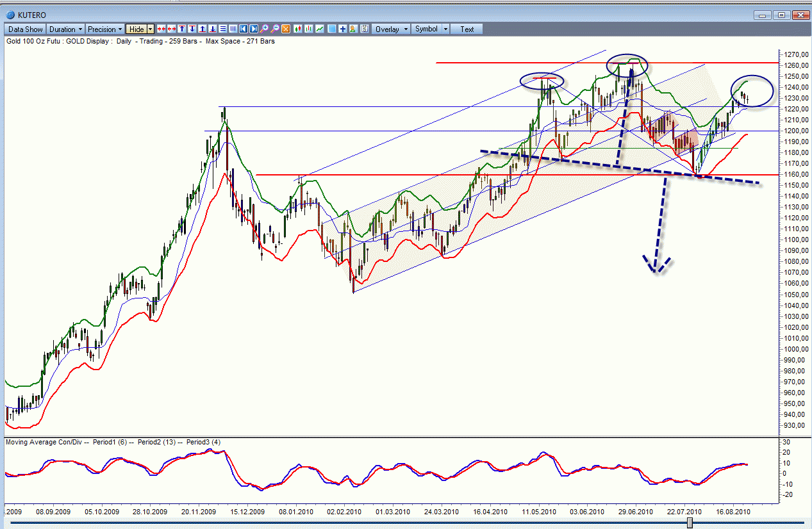The image size is (812, 529).
Task: Click the compress bars red arrows icon
Action: coord(162,29)
